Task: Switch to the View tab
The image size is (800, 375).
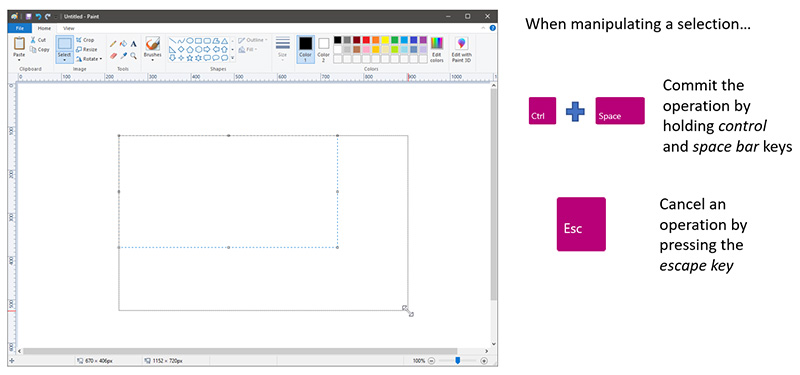Action: (68, 29)
